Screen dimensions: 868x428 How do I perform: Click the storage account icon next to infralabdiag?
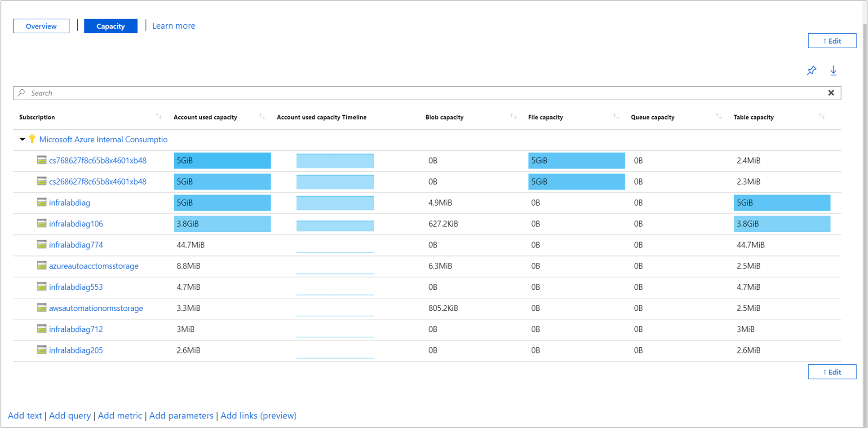pos(41,203)
